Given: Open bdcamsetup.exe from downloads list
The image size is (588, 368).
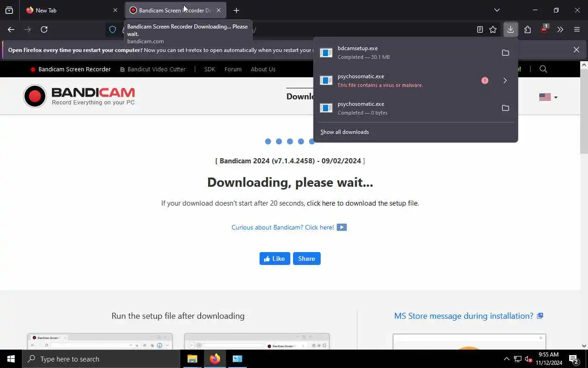Looking at the screenshot, I should tap(404, 52).
